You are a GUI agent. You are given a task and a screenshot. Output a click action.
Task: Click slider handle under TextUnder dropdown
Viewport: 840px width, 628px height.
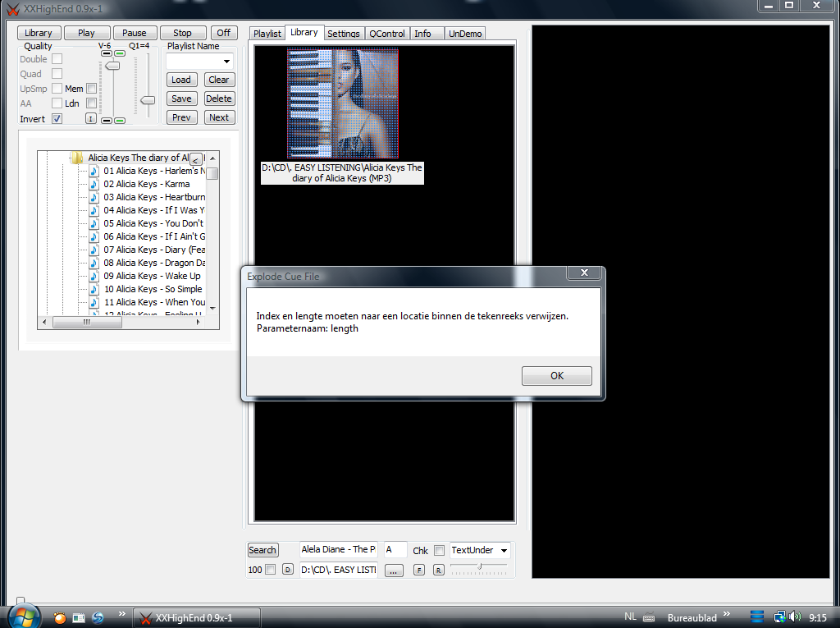[480, 566]
